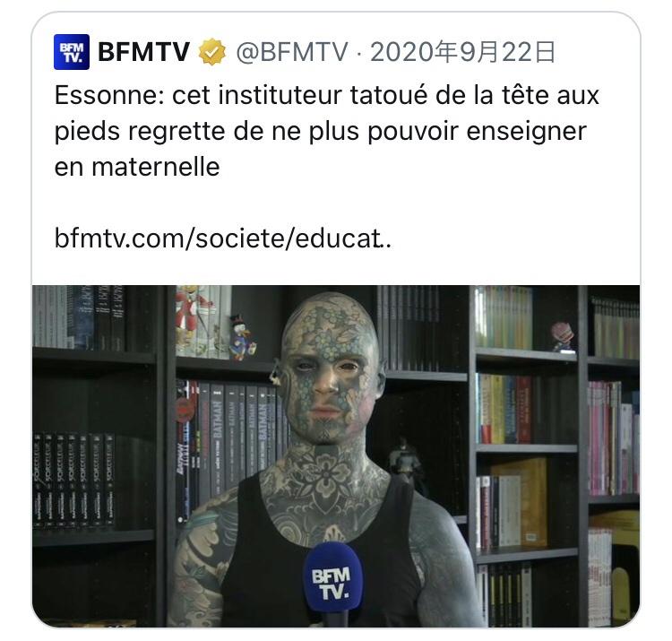The width and height of the screenshot is (672, 641).
Task: Click the line 'pieds regrette de ne plus pouvoir enseigner'
Action: 320,131
